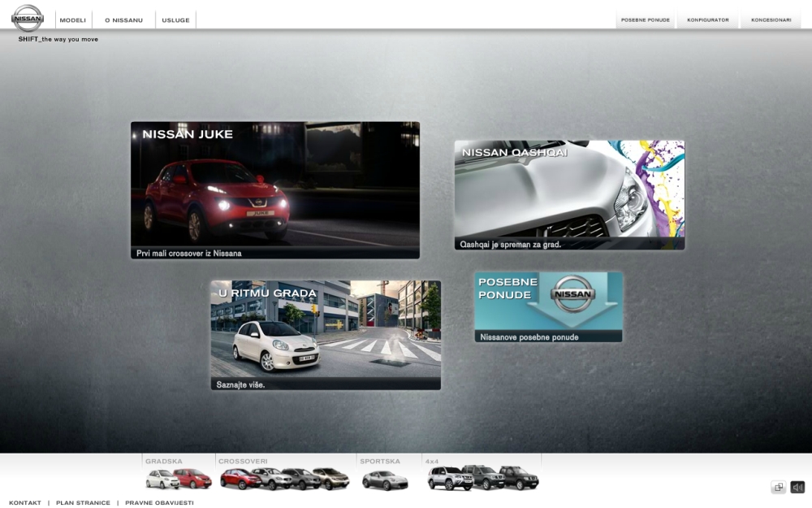Select the 4x4 category label
The image size is (812, 508).
point(432,461)
